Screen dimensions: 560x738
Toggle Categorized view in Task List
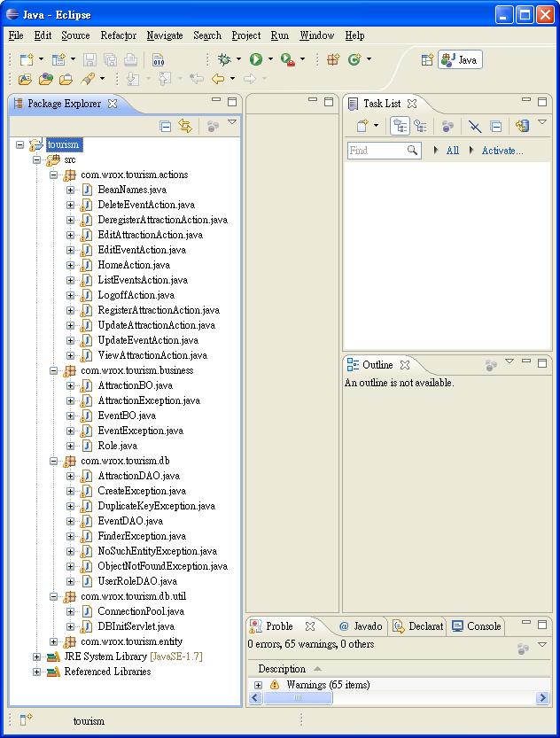click(400, 127)
